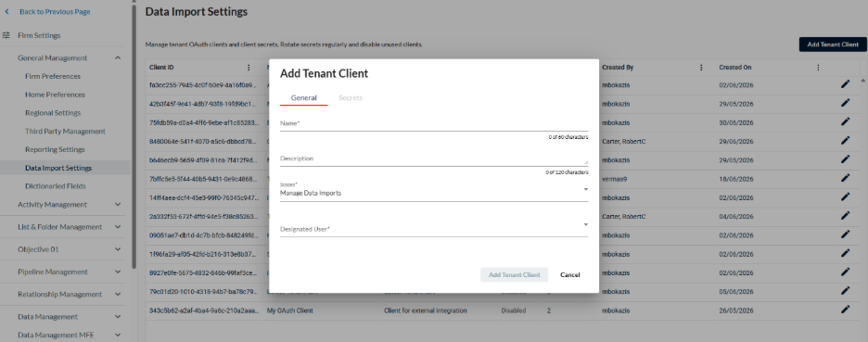Open Created On column options menu
This screenshot has width=868, height=342.
pyautogui.click(x=818, y=67)
